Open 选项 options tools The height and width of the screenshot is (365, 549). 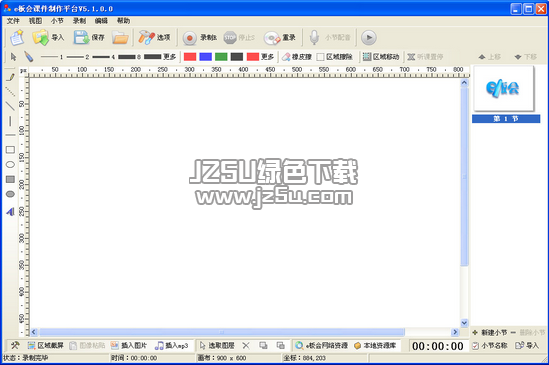pyautogui.click(x=154, y=37)
